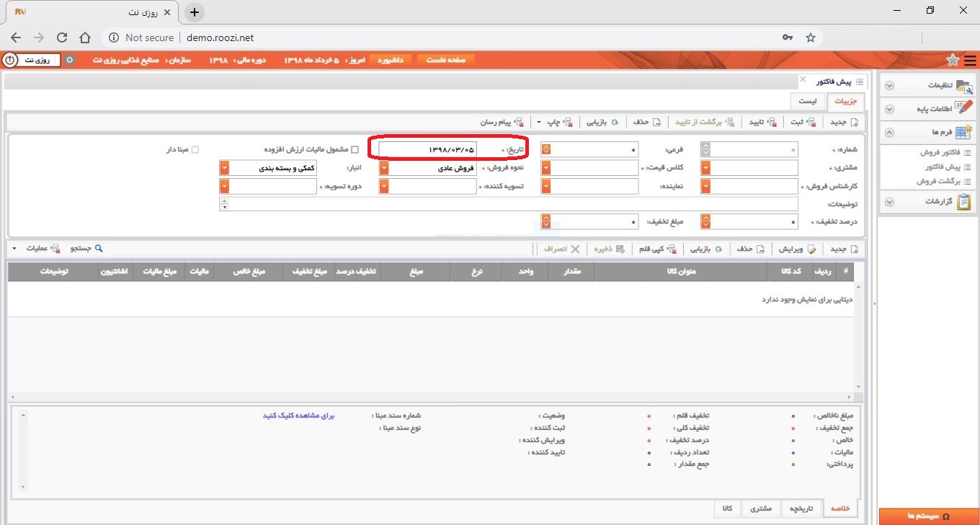Image resolution: width=980 pixels, height=525 pixels.
Task: Click the تنظیمات folder icon in the sidebar
Action: (x=964, y=85)
